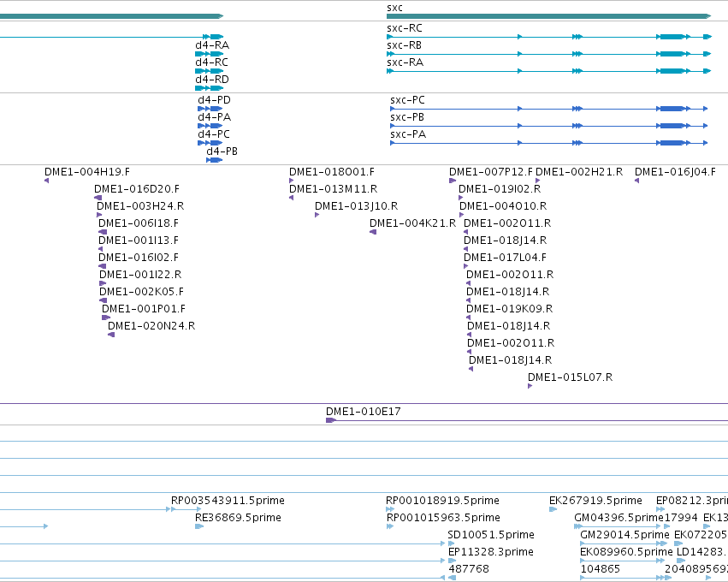Click the RP001018919.5prime EST label
Image resolution: width=728 pixels, height=582 pixels.
[x=442, y=502]
